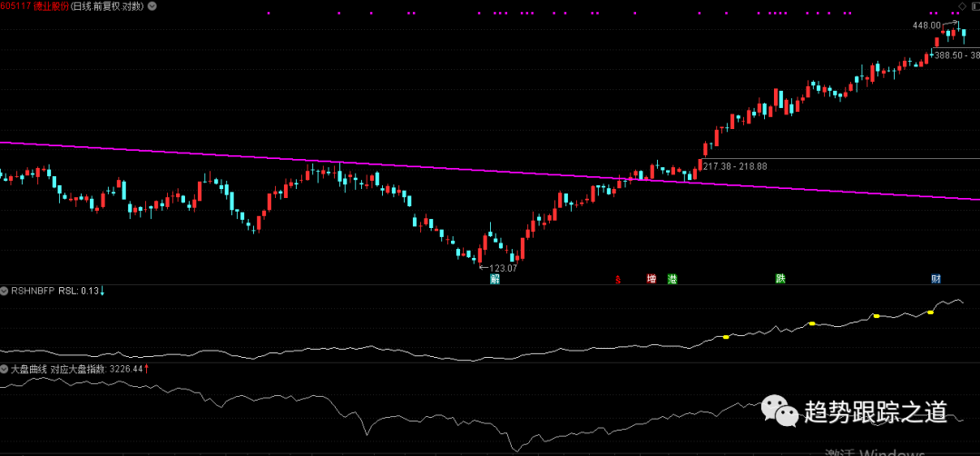The width and height of the screenshot is (980, 456).
Task: Click the 前复权 adjustment label
Action: [106, 5]
